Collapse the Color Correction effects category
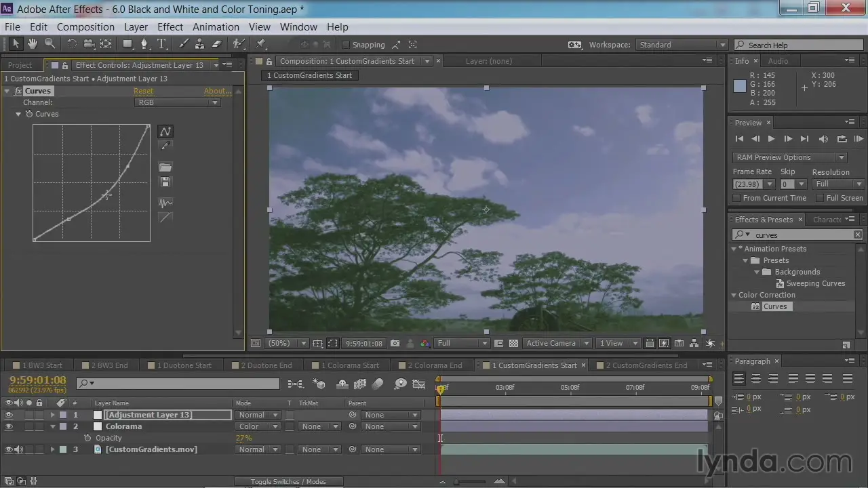This screenshot has height=488, width=868. [734, 295]
